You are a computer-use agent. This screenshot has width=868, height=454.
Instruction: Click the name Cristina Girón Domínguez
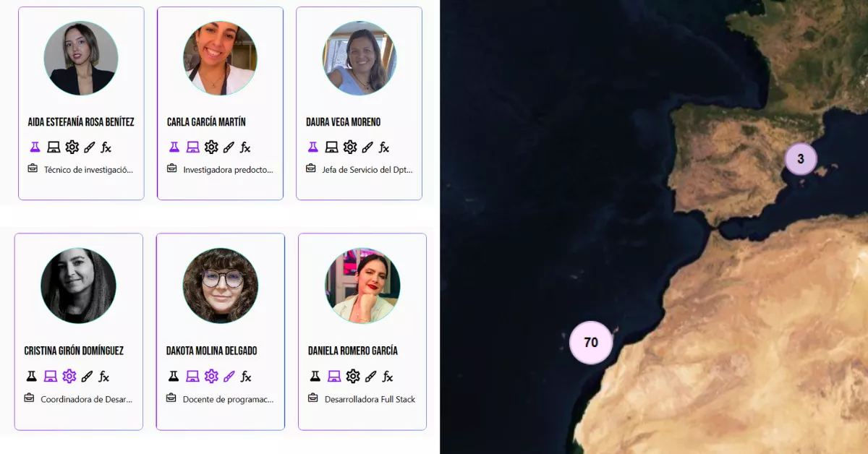[74, 351]
